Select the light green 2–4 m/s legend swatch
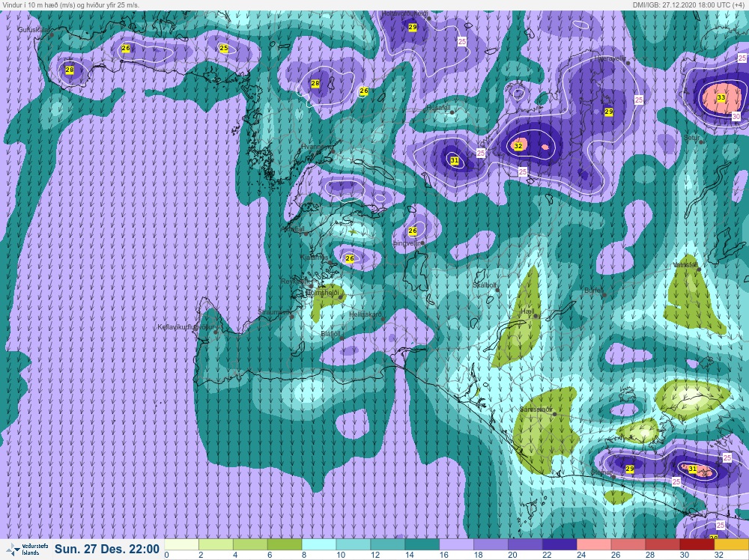This screenshot has height=560, width=749. tap(216, 545)
